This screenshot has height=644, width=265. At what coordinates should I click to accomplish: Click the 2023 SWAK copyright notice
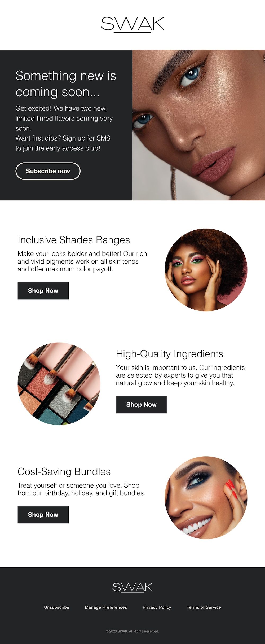pos(132,631)
